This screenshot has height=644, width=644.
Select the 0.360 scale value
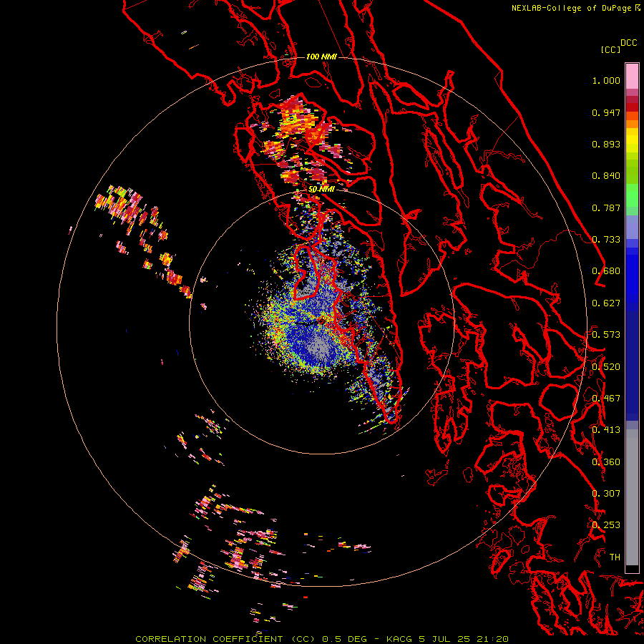[x=606, y=462]
